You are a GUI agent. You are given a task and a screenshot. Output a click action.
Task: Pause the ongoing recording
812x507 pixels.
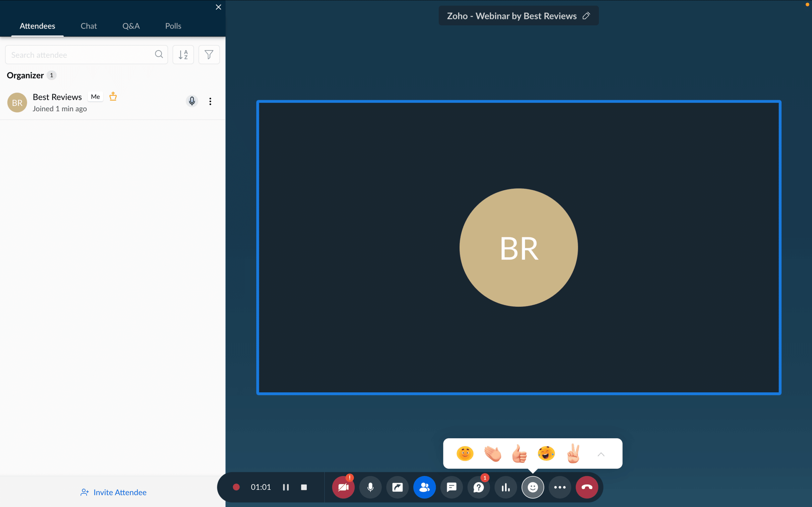click(x=286, y=487)
